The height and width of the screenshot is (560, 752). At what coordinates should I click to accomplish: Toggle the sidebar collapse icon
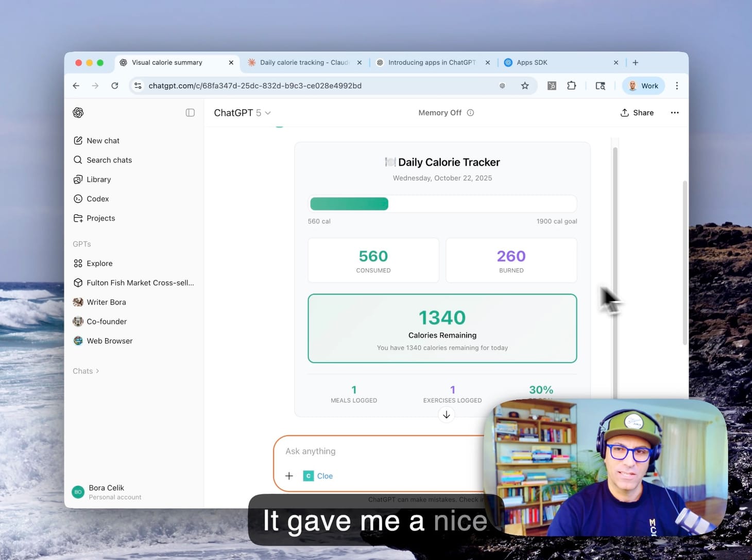[190, 113]
